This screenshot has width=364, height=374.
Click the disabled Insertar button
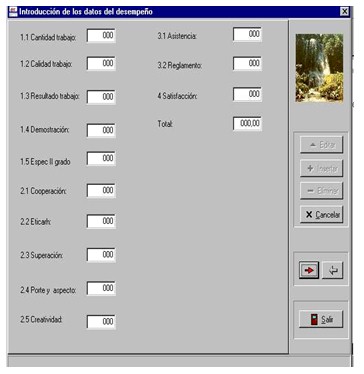(321, 168)
